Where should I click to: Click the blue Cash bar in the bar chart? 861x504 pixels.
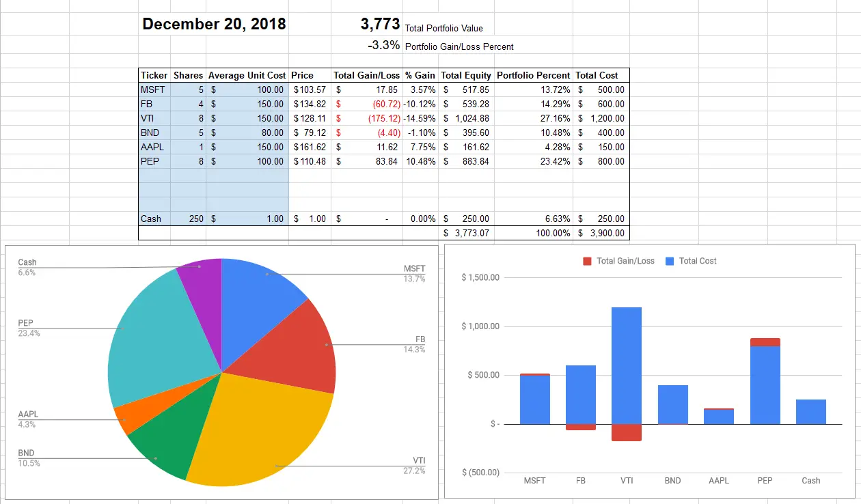[x=811, y=412]
